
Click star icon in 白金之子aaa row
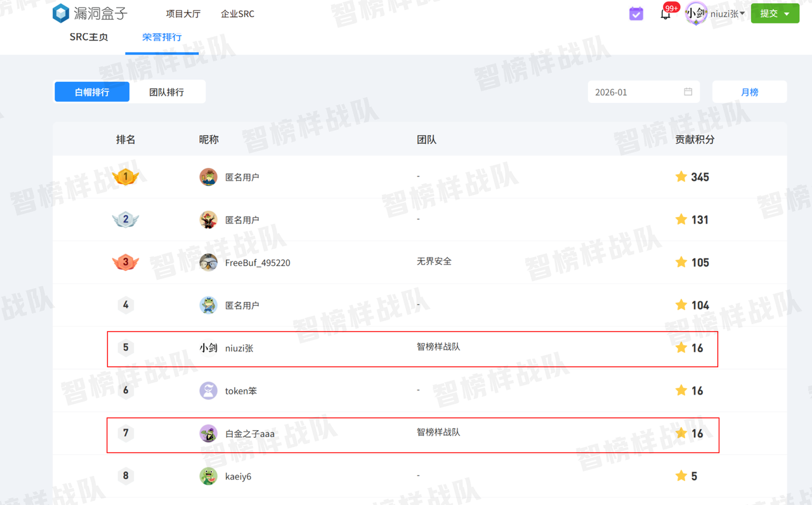[x=681, y=433]
